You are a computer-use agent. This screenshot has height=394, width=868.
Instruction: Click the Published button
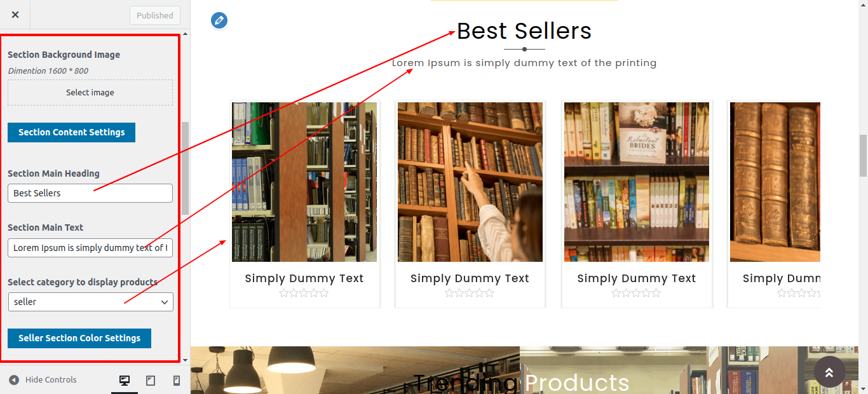(x=155, y=15)
